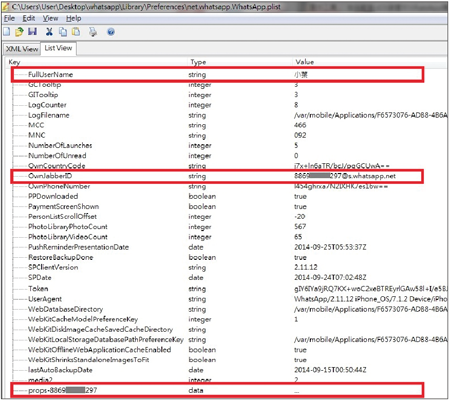450x401 pixels.
Task: Click the Paste clipboard icon
Action: (76, 32)
